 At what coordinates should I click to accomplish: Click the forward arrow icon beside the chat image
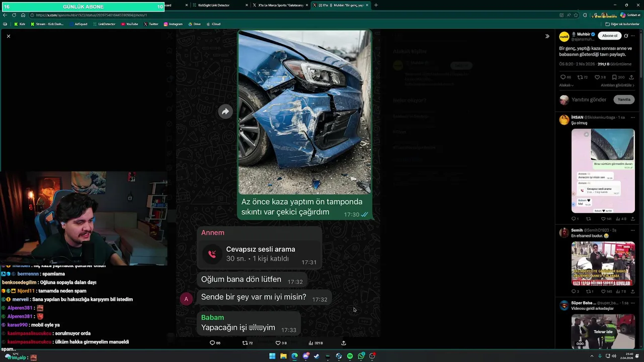225,112
